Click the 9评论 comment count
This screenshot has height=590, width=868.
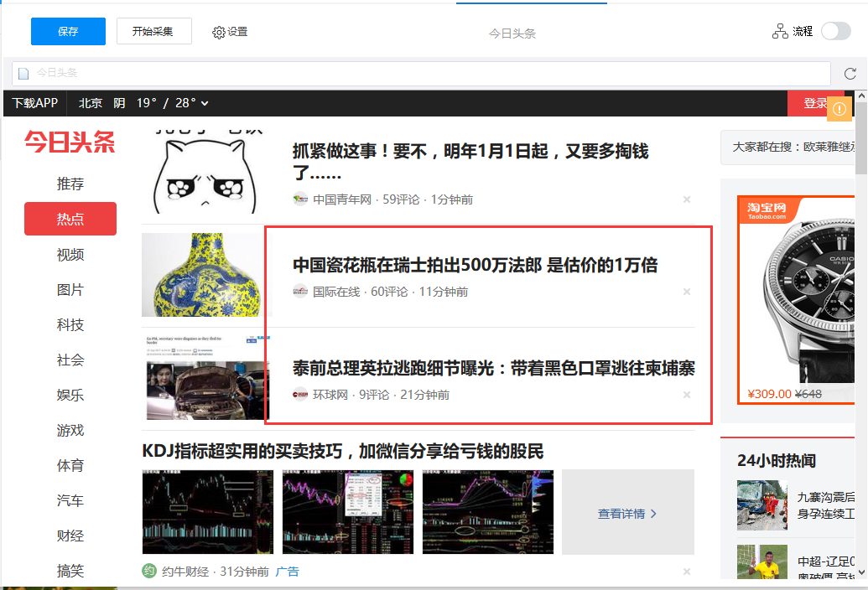(x=374, y=395)
